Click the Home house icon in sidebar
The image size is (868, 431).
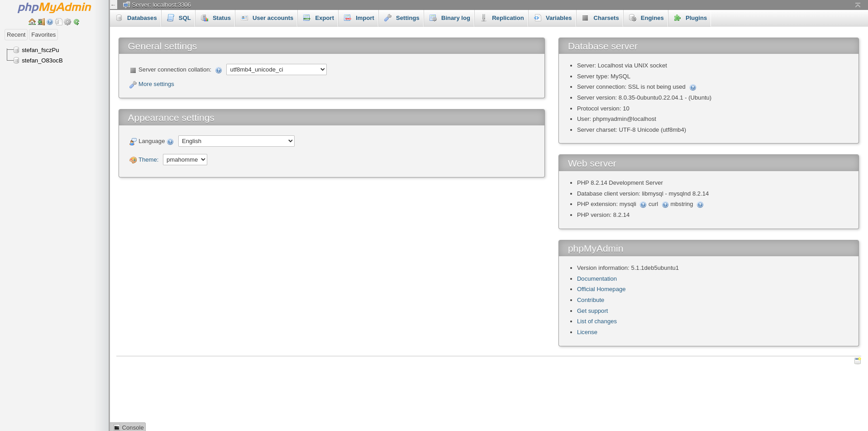[x=32, y=22]
